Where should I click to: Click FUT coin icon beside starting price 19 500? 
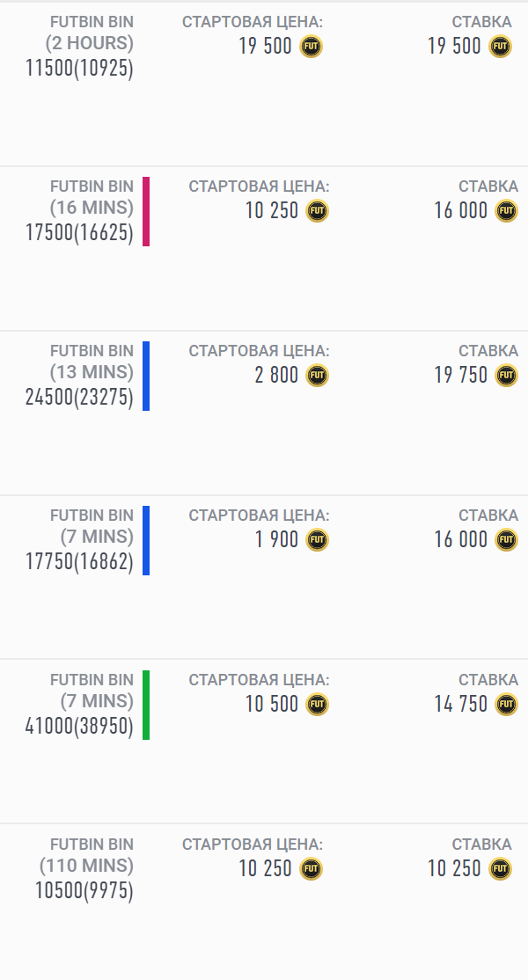pyautogui.click(x=312, y=47)
